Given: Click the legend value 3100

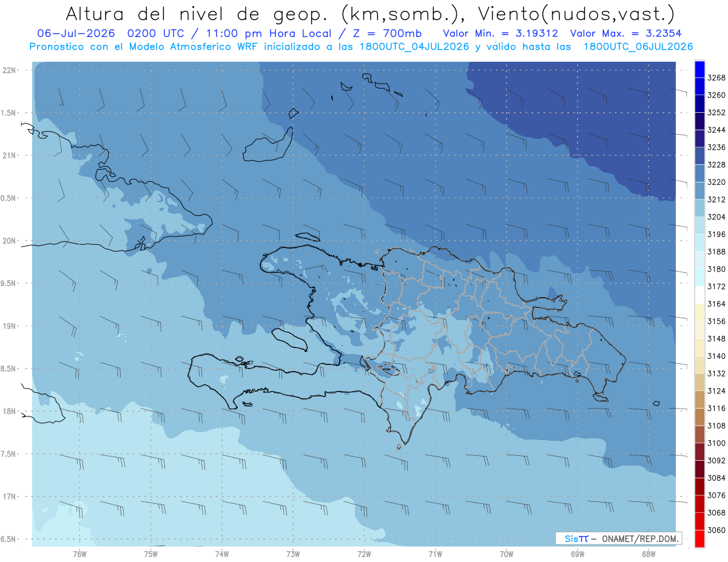Looking at the screenshot, I should [716, 443].
